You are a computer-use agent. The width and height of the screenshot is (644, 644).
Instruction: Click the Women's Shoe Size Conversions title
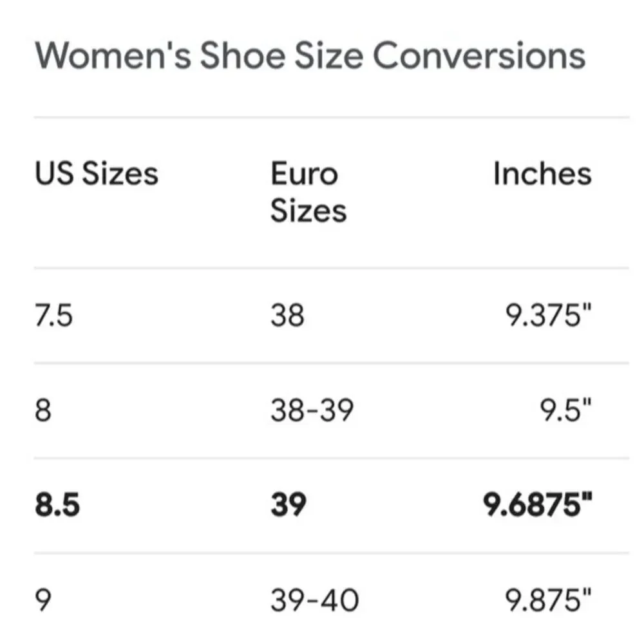point(310,56)
